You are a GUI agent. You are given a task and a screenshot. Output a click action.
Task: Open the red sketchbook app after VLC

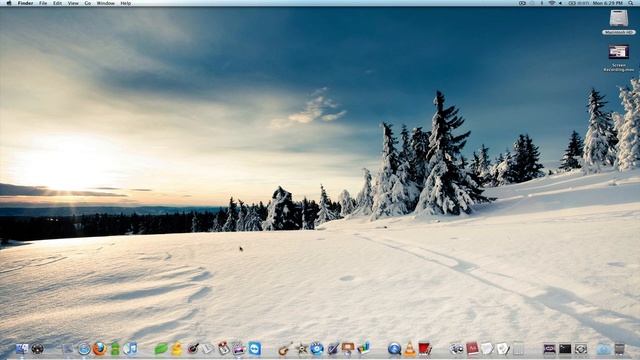(425, 349)
